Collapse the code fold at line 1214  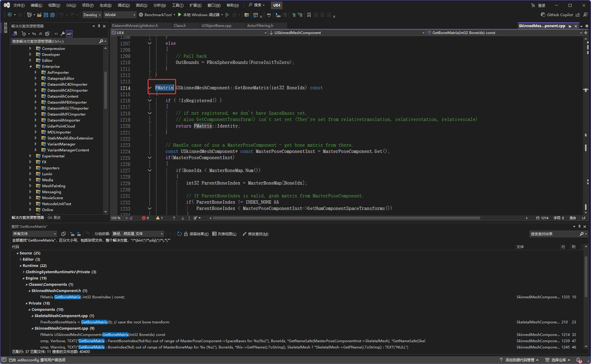pos(150,88)
